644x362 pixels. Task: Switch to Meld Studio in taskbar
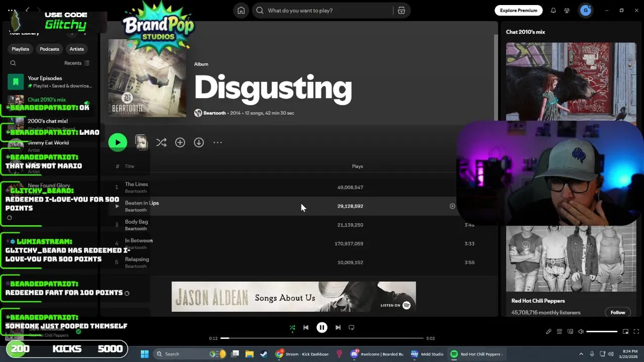click(427, 354)
